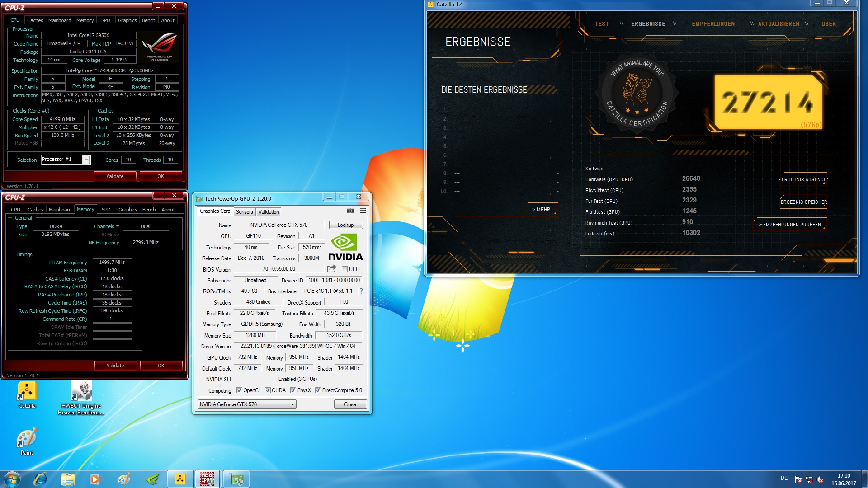Click the DE language indicator
Viewport: 868px width, 488px height.
pyautogui.click(x=784, y=478)
